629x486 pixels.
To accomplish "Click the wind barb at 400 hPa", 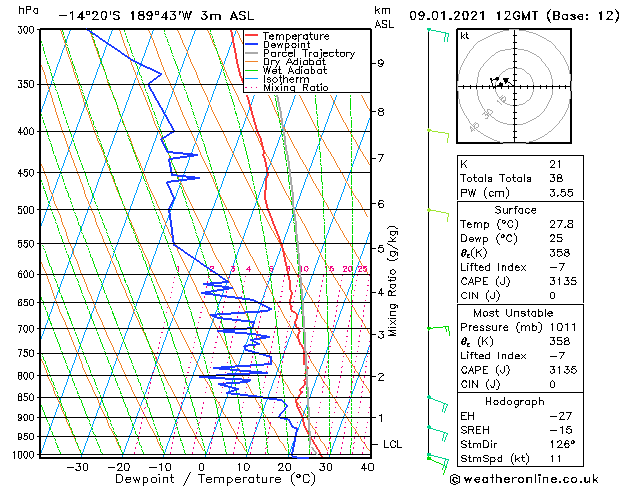I will (438, 136).
